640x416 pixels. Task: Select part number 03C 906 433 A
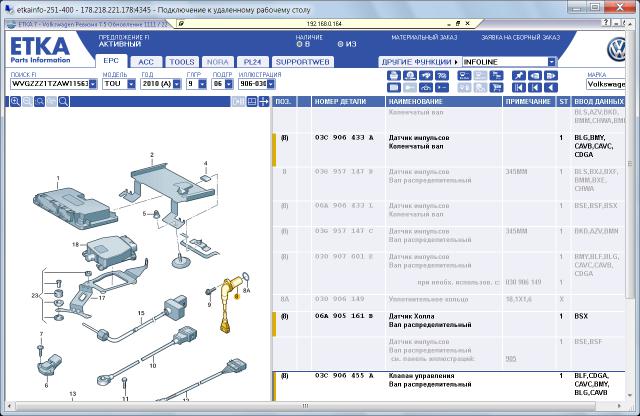[344, 138]
